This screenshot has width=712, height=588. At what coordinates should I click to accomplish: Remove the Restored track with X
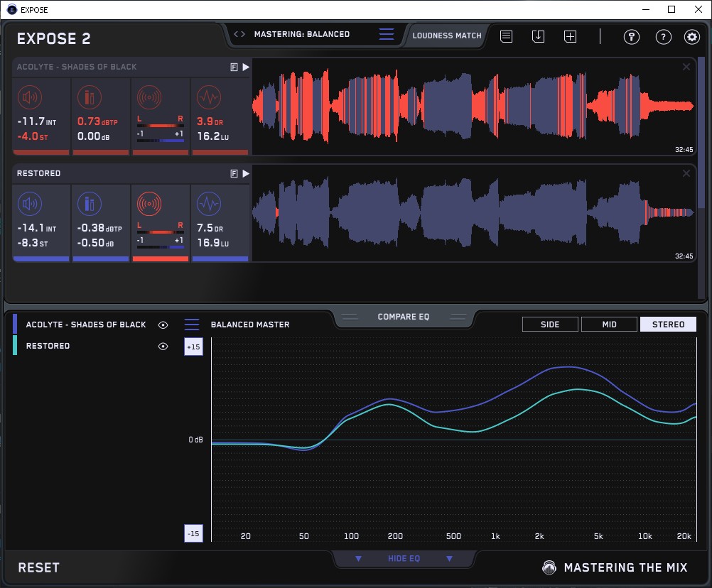(686, 173)
